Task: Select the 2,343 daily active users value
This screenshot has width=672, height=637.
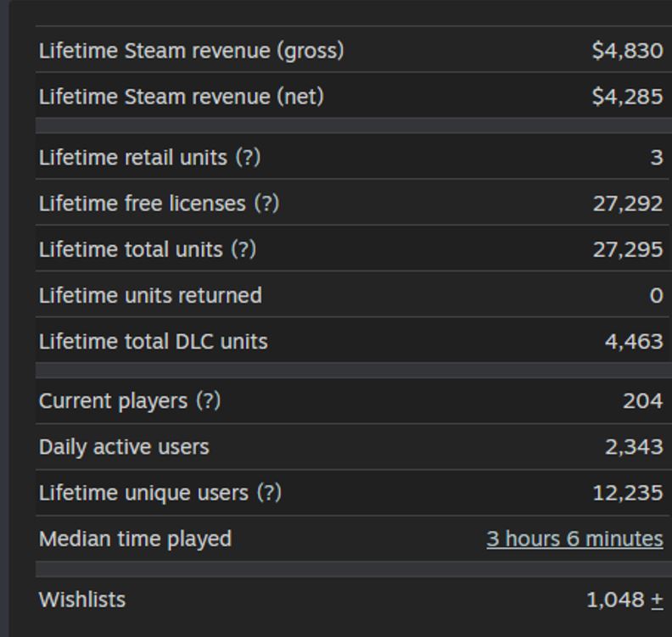Action: tap(633, 447)
